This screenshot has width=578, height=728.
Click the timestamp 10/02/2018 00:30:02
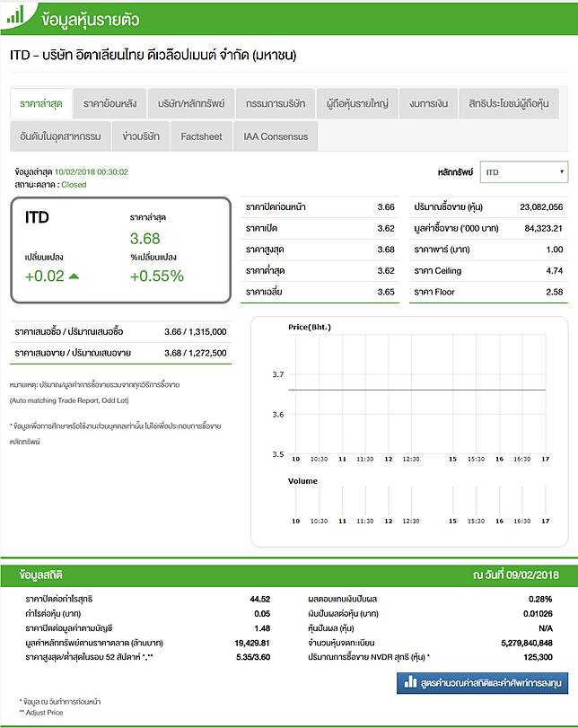[x=92, y=171]
